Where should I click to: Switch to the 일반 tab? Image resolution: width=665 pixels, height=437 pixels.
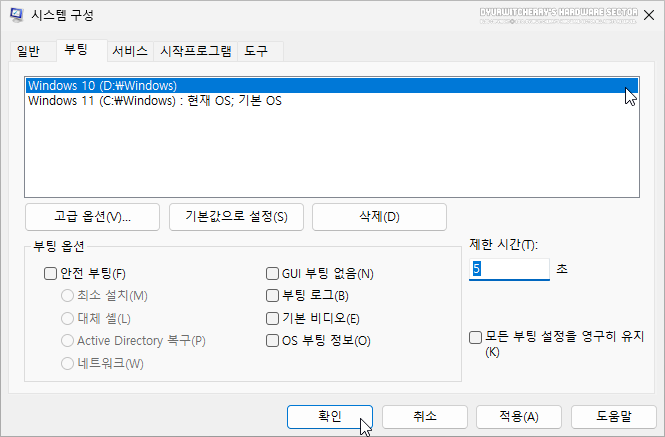coord(33,51)
